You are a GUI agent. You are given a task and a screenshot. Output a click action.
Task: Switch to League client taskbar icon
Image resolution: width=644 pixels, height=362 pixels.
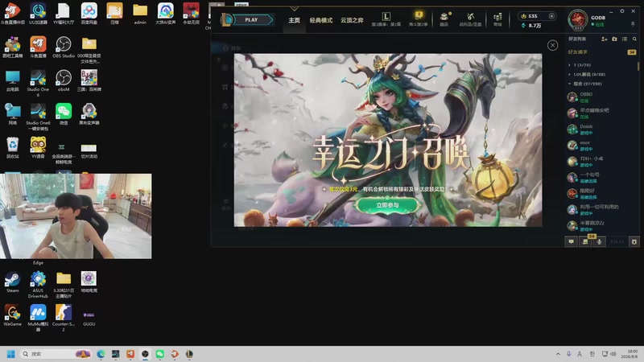(189, 354)
